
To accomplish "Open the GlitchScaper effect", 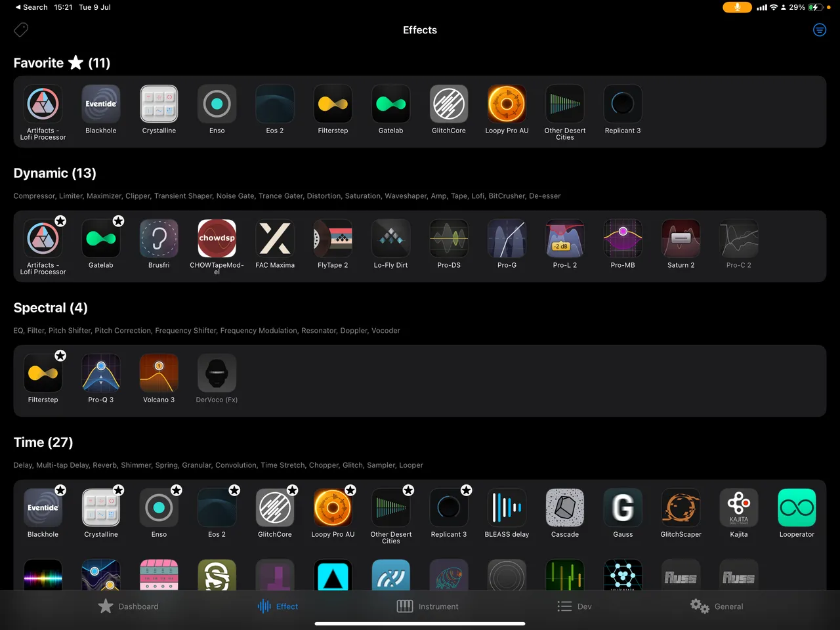I will (x=681, y=507).
